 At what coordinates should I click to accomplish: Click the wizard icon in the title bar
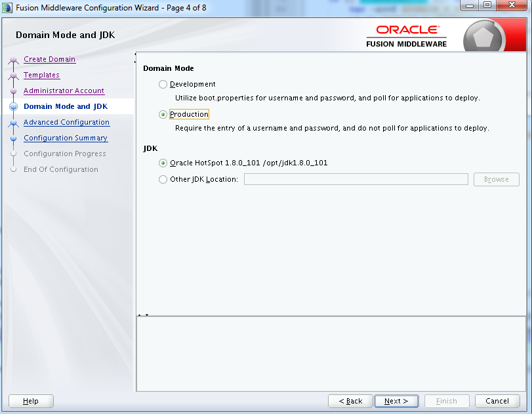[x=7, y=7]
